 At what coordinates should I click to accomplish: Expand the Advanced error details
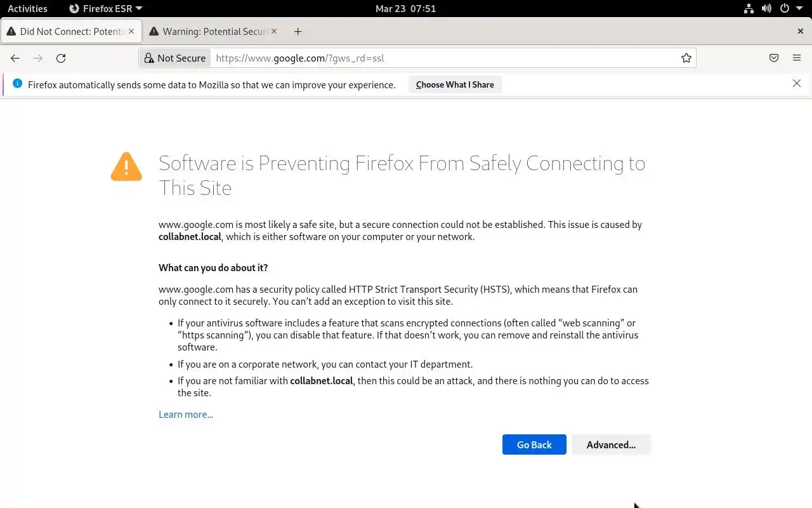click(611, 444)
